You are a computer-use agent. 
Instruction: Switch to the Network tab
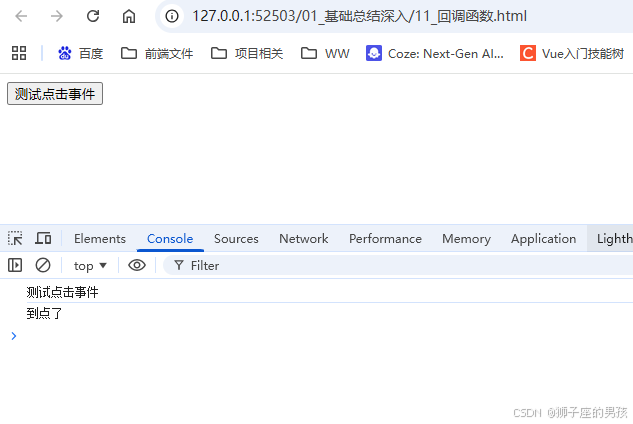click(304, 239)
